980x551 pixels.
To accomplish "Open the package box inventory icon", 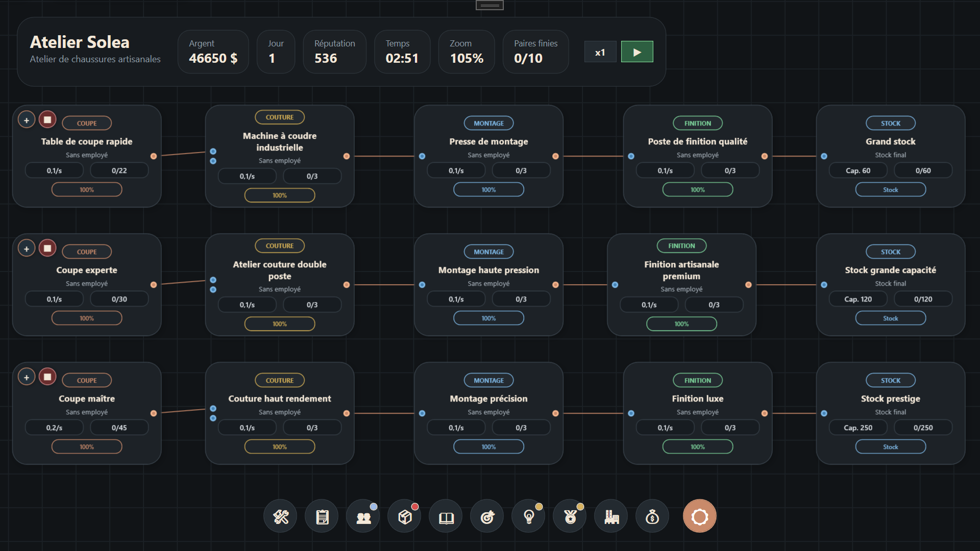I will pyautogui.click(x=405, y=516).
